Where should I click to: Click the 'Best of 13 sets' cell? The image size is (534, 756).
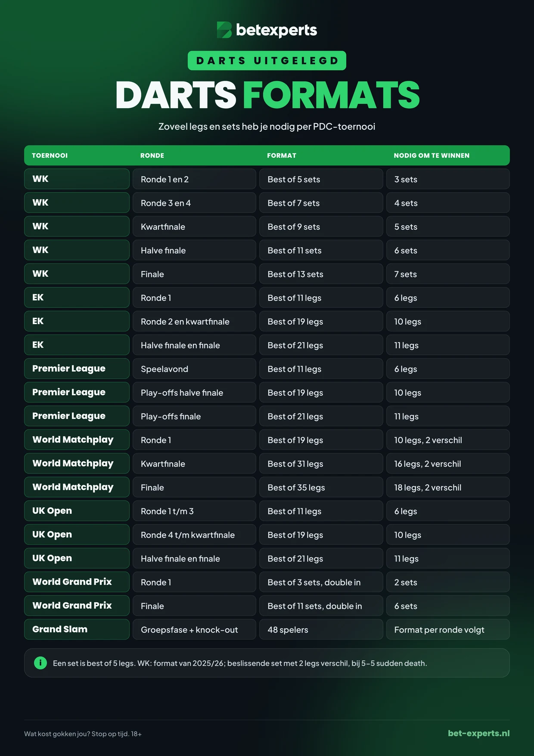(321, 274)
